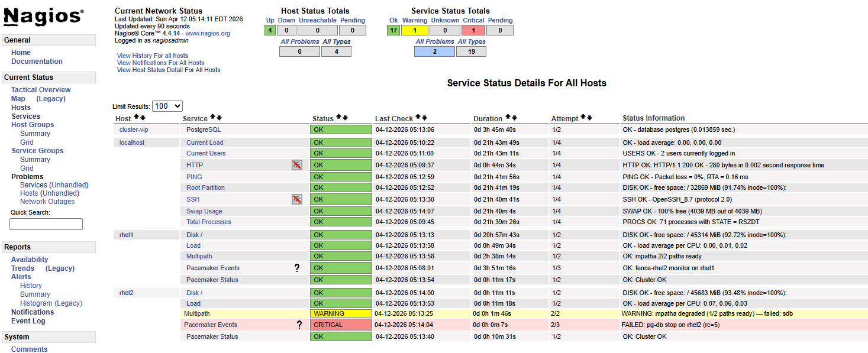
Task: Open the question mark icon for rhel1 Pacemaker Events
Action: [296, 267]
